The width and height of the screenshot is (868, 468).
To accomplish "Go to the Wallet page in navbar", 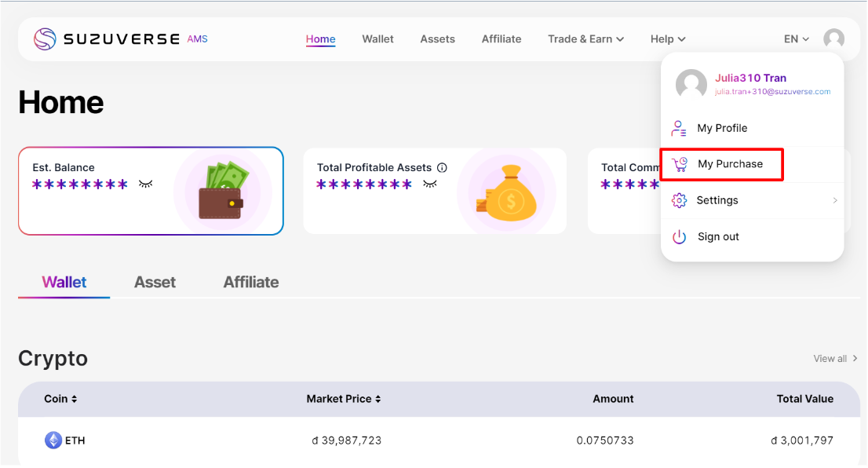I will [377, 39].
